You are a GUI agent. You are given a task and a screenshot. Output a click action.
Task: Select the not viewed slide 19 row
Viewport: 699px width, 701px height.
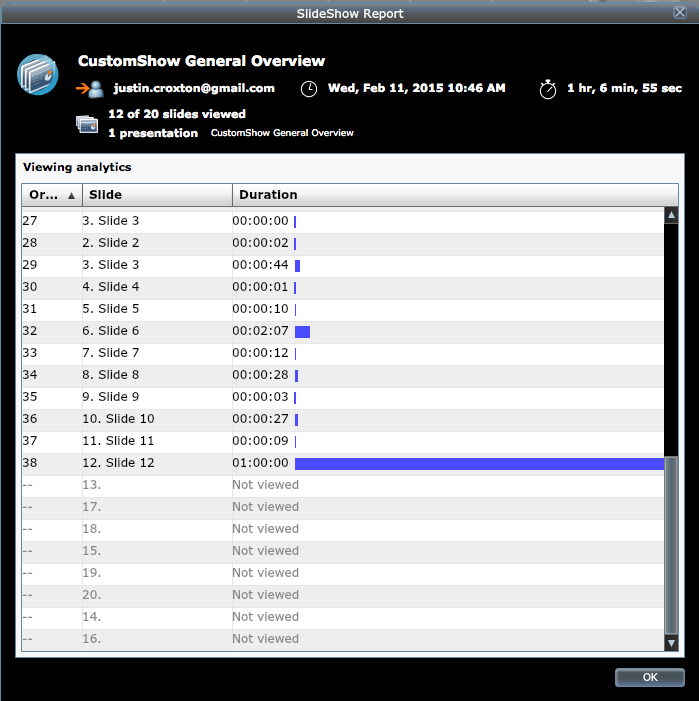343,573
